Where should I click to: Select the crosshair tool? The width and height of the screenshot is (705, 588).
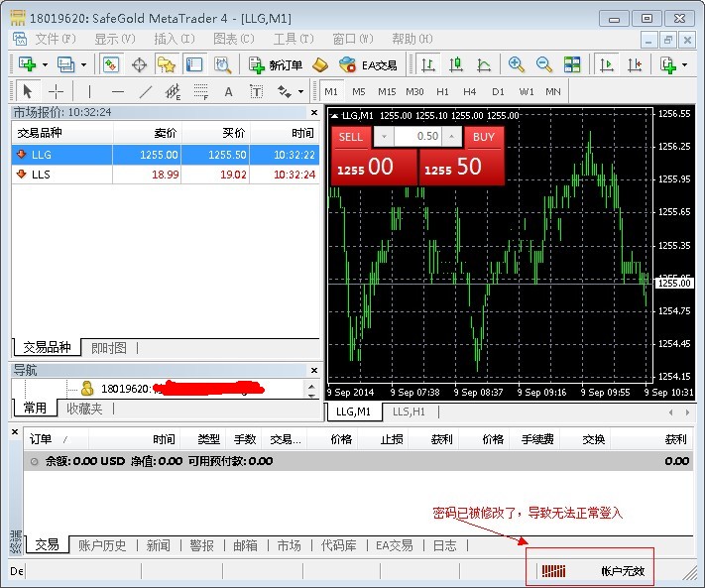click(56, 91)
